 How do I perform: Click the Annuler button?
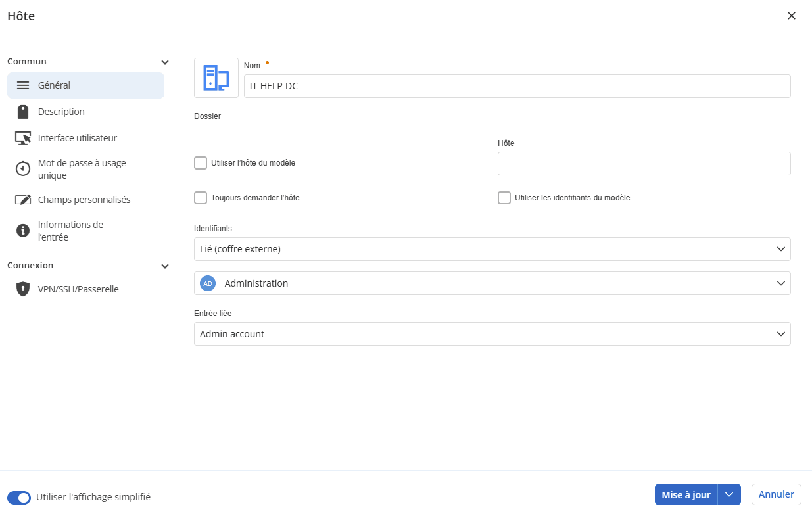pyautogui.click(x=776, y=494)
